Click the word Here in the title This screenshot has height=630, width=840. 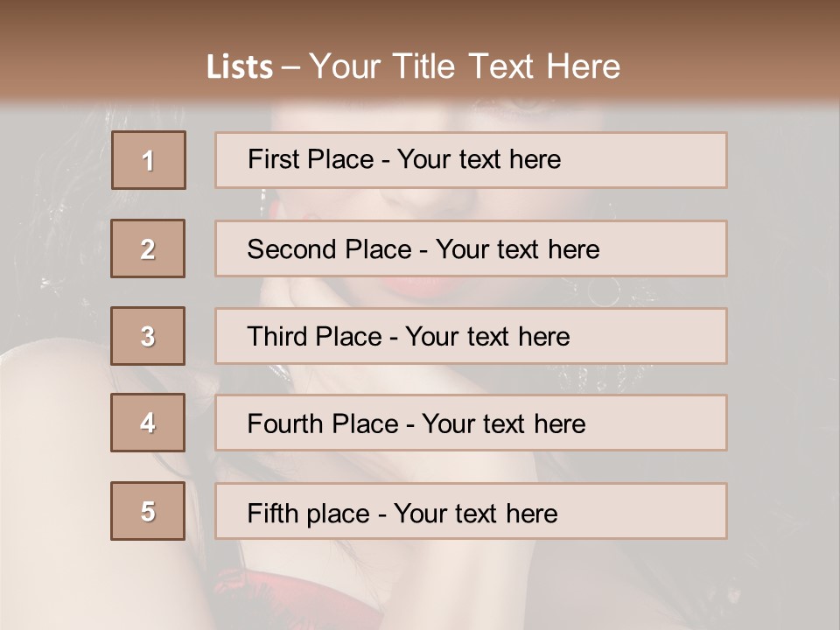(x=583, y=66)
